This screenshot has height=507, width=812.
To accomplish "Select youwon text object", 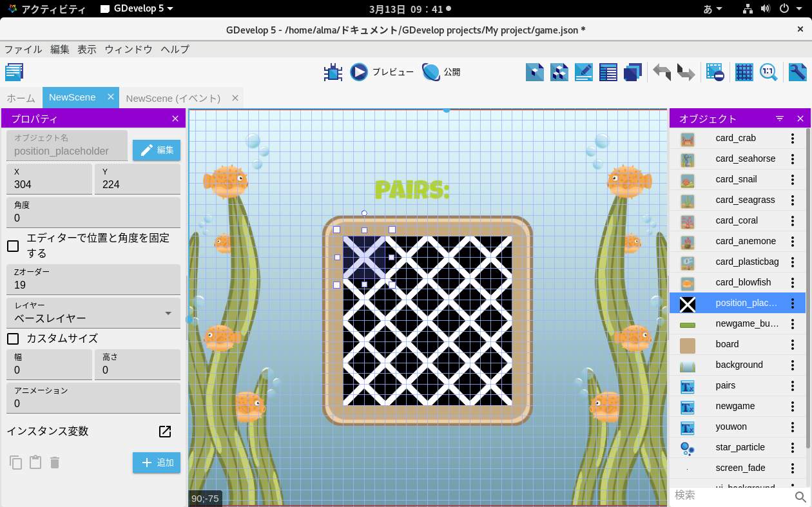I will pyautogui.click(x=738, y=426).
